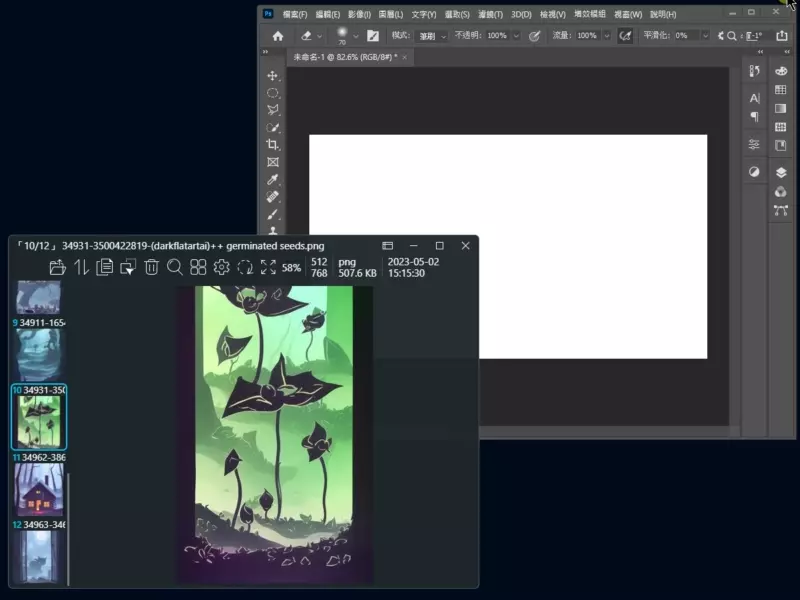Screen dimensions: 800x600
Task: Rotate the image with the rotate icon
Action: (245, 267)
